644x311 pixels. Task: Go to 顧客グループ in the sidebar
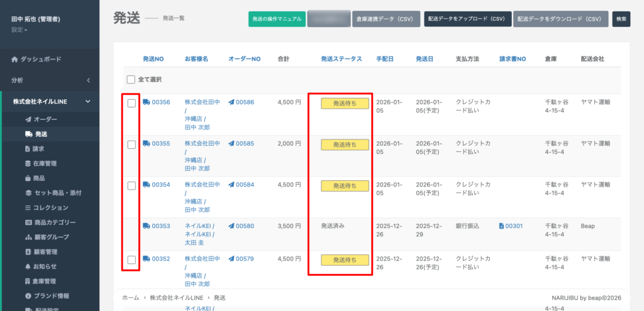(50, 237)
